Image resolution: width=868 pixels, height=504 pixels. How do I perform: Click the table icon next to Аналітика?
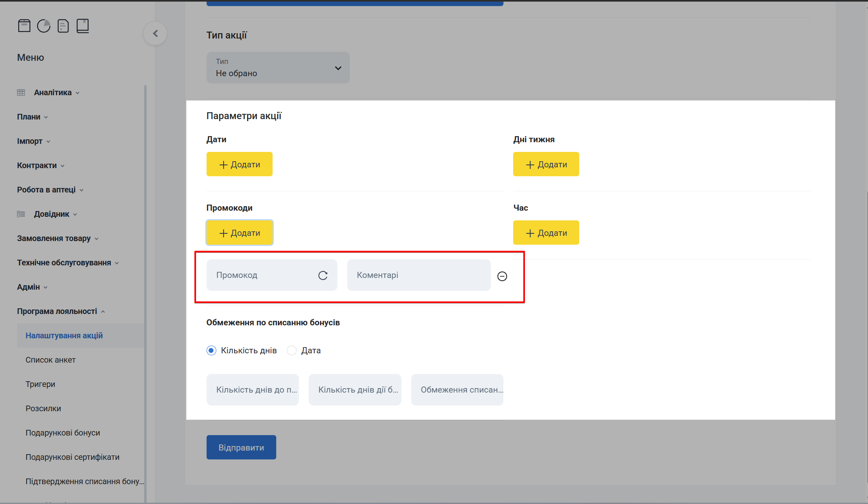(x=21, y=93)
